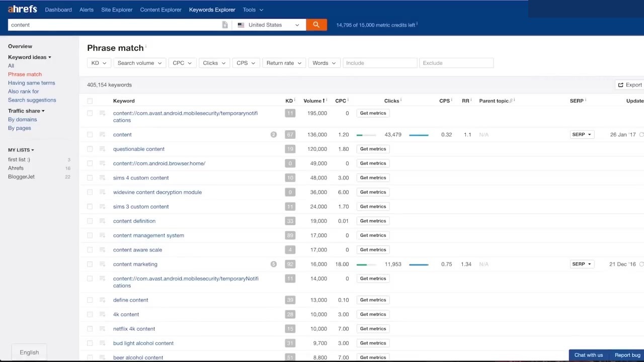This screenshot has width=644, height=362.
Task: Click the refresh icon next to 21 Dec '16
Action: (x=641, y=264)
